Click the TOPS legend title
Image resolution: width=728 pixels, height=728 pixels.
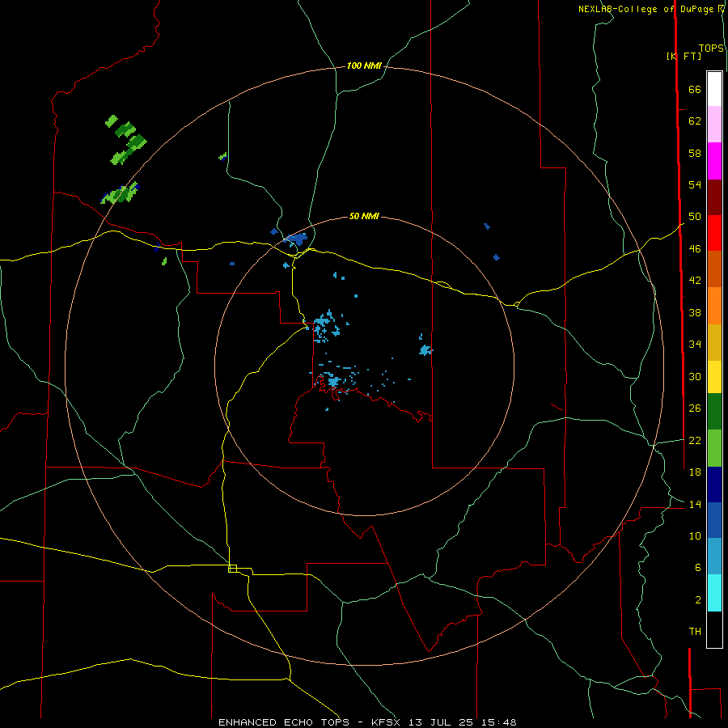coord(711,49)
